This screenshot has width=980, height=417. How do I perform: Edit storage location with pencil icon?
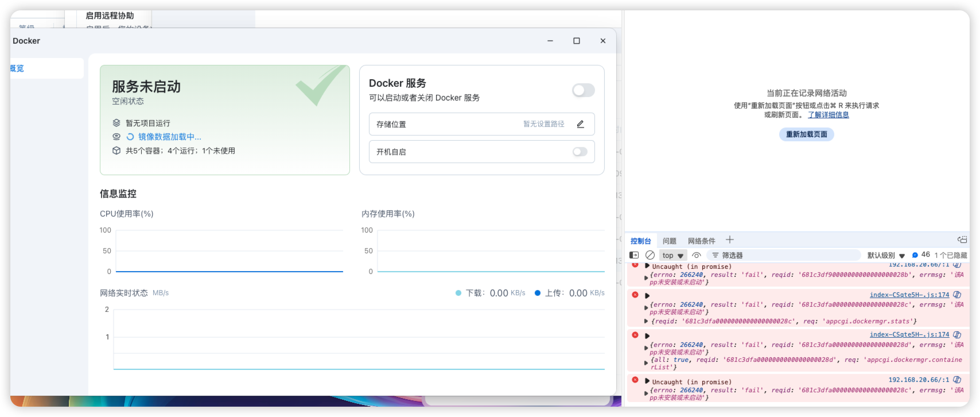pos(580,124)
